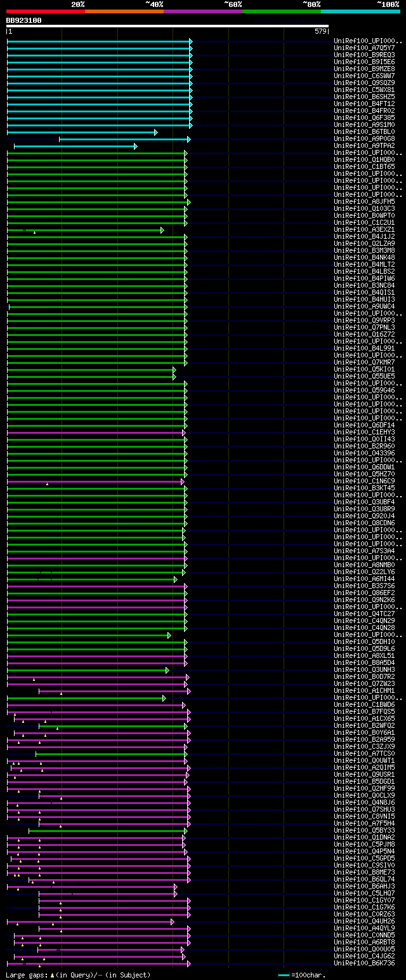The height and width of the screenshot is (980, 406).
Task: Select the UniRef100_B4FR02 label
Action: tap(364, 111)
